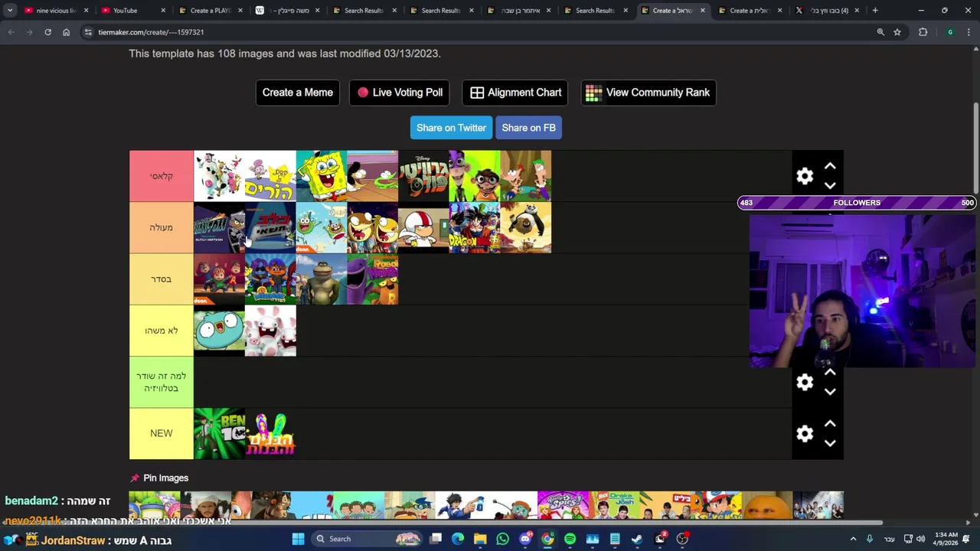Select the SpongeBob image in the top tier
This screenshot has width=980, height=551.
(322, 176)
